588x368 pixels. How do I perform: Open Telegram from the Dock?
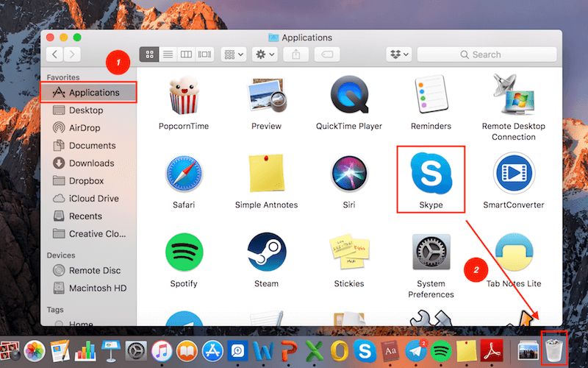(416, 351)
